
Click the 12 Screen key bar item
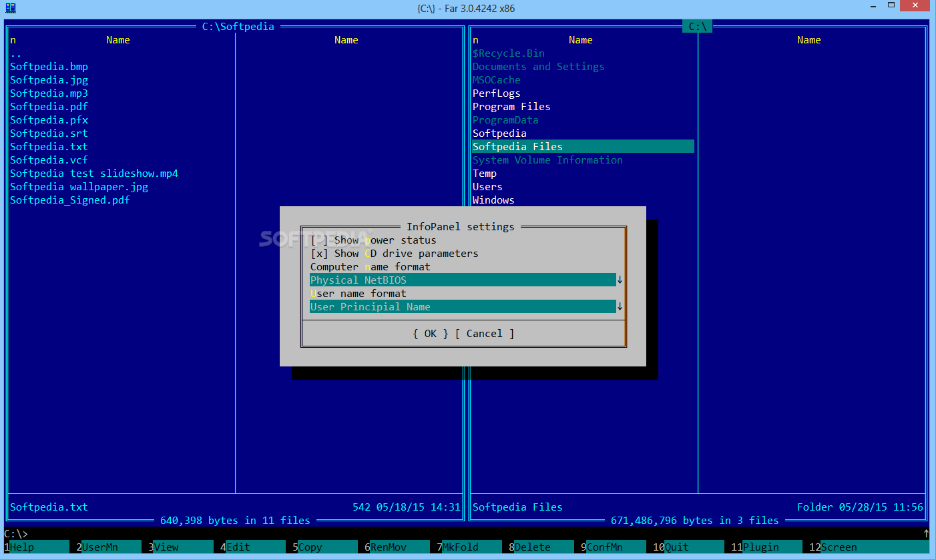tap(868, 547)
